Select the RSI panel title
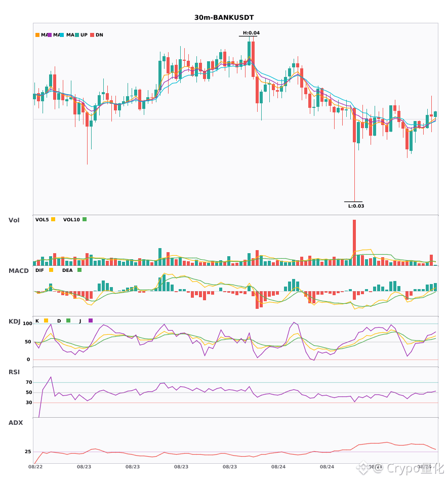Viewport: 448px width, 481px height. click(x=14, y=372)
